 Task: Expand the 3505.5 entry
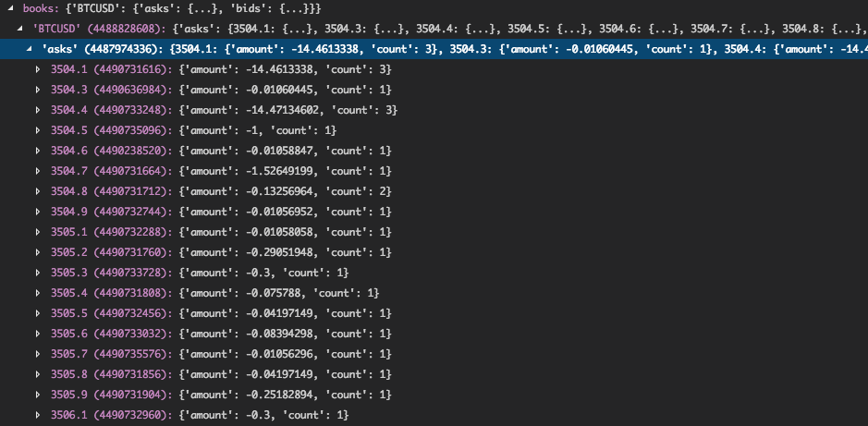pos(38,313)
